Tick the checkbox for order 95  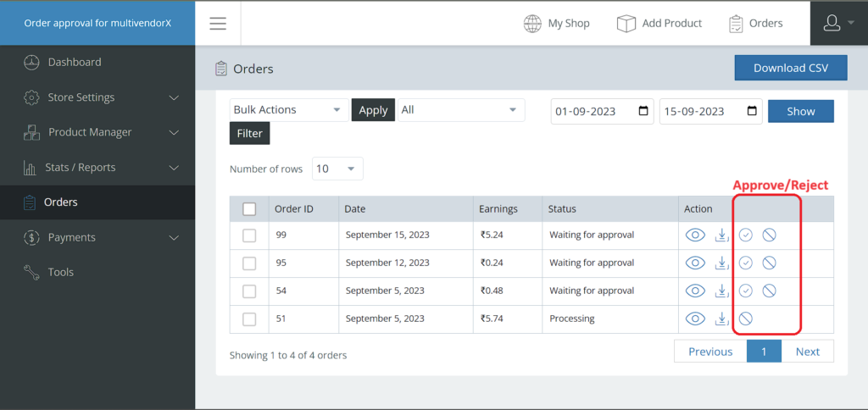click(x=250, y=263)
